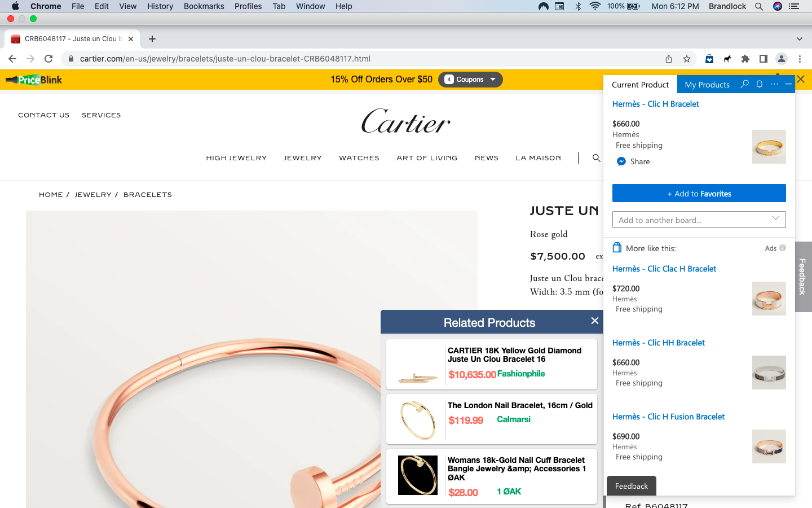Click the Clic Clac H Bracelet thumbnail
The height and width of the screenshot is (508, 812).
click(x=769, y=299)
